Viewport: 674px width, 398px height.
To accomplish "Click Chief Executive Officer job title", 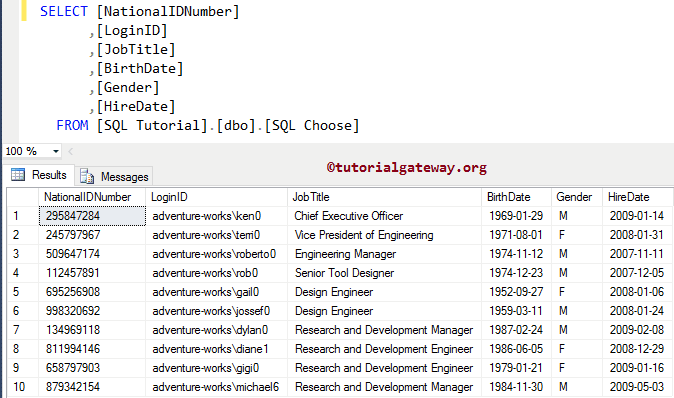I will pos(384,216).
